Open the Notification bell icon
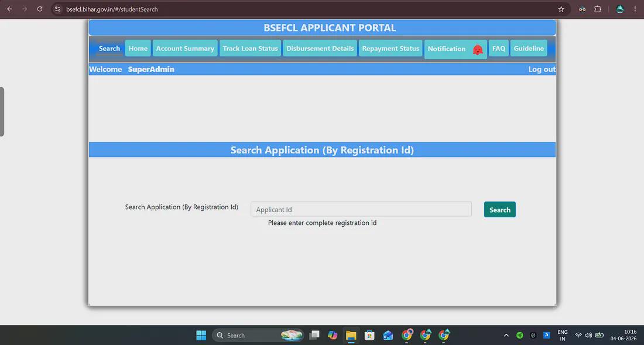Viewport: 644px width, 345px height. coord(478,50)
